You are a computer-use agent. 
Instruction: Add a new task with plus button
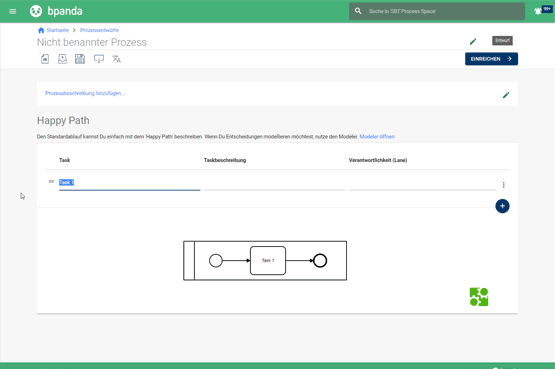coord(502,206)
